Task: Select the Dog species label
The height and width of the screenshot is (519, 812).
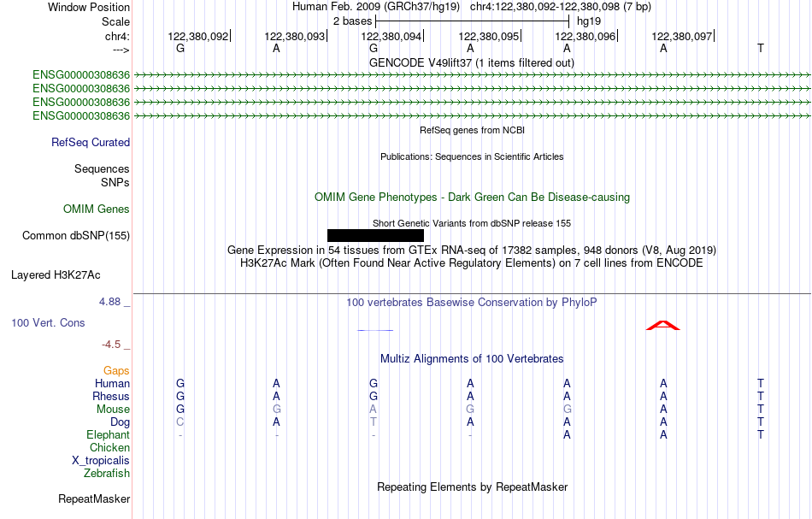Action: click(x=120, y=422)
